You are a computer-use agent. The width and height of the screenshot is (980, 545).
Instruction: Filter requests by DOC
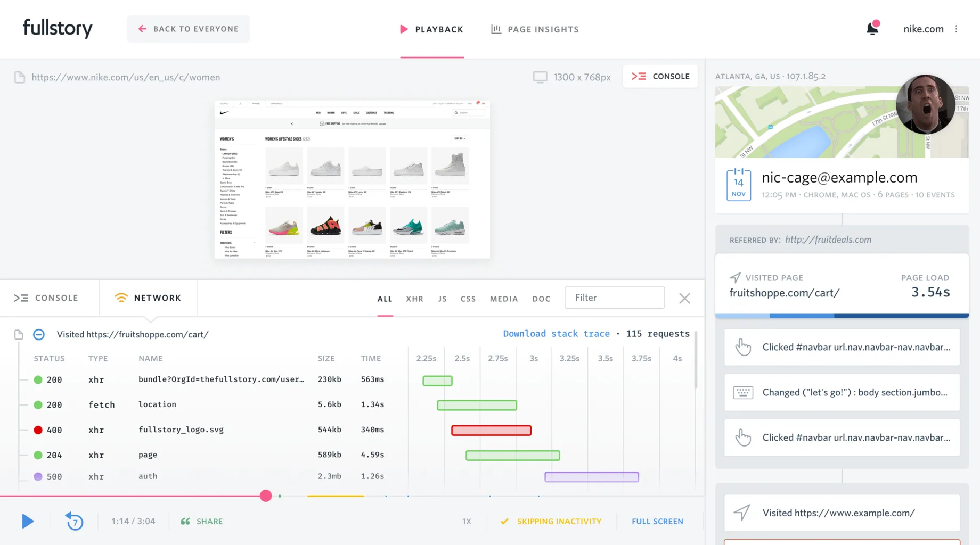tap(541, 299)
